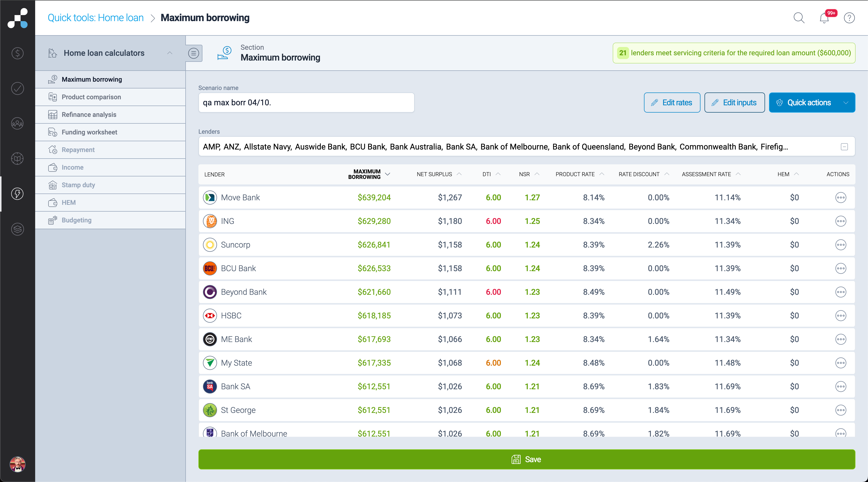This screenshot has height=482, width=868.
Task: Click the BCU Bank logo
Action: coord(210,268)
